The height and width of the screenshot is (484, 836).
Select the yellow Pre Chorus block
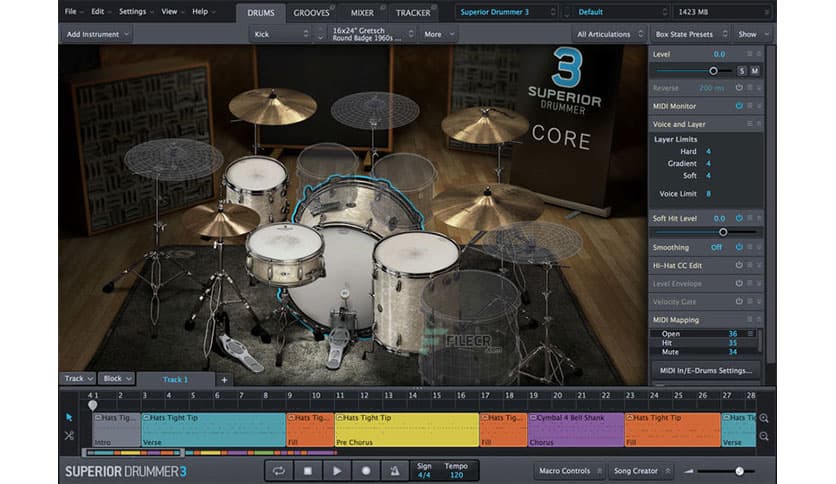[x=407, y=430]
